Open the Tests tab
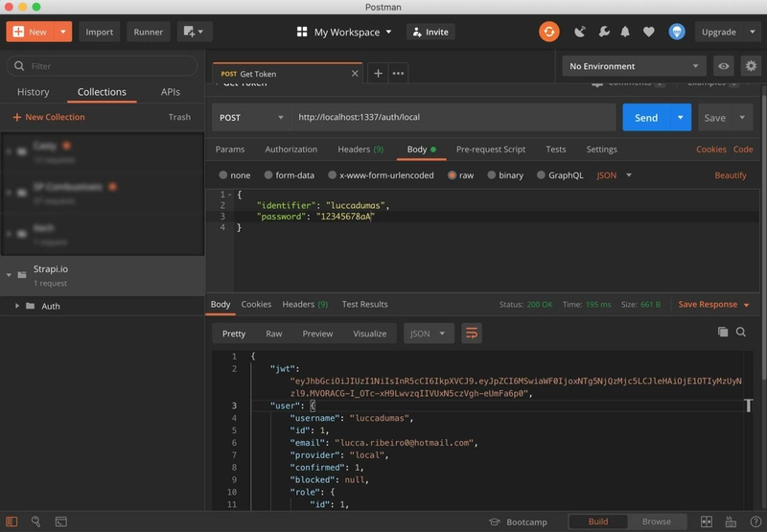Viewport: 767px width, 532px height. 556,150
